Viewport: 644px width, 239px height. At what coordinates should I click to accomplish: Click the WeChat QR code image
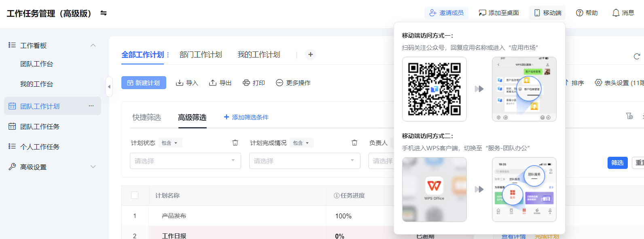click(x=434, y=89)
